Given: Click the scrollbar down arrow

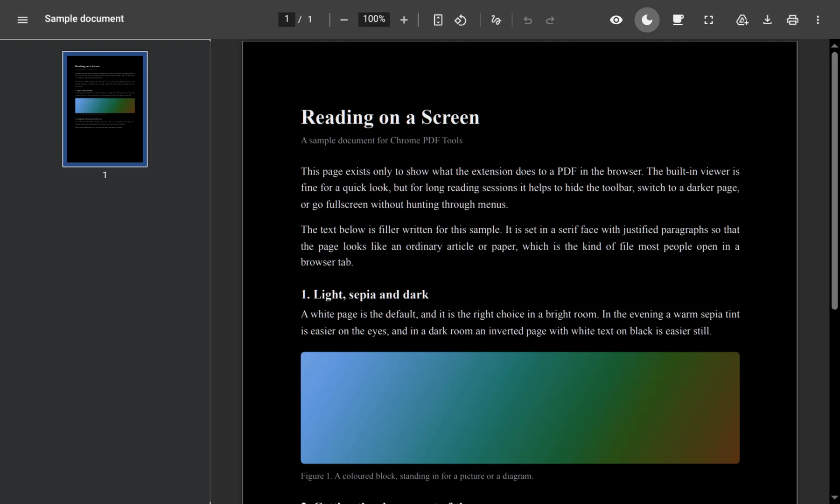Looking at the screenshot, I should click(x=834, y=497).
